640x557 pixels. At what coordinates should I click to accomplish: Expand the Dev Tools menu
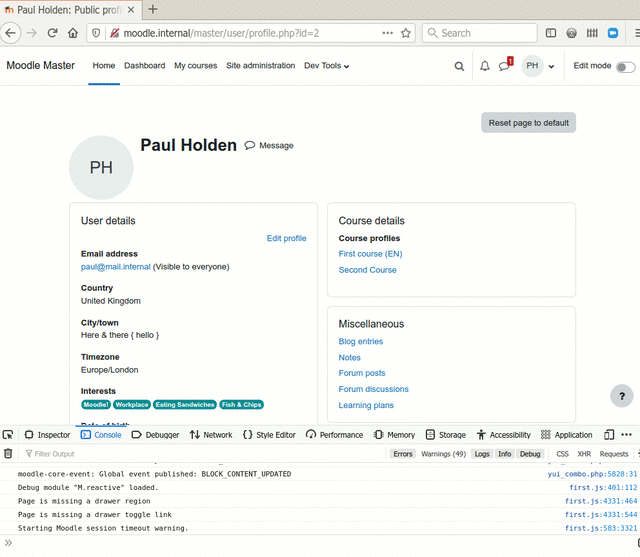pos(327,66)
